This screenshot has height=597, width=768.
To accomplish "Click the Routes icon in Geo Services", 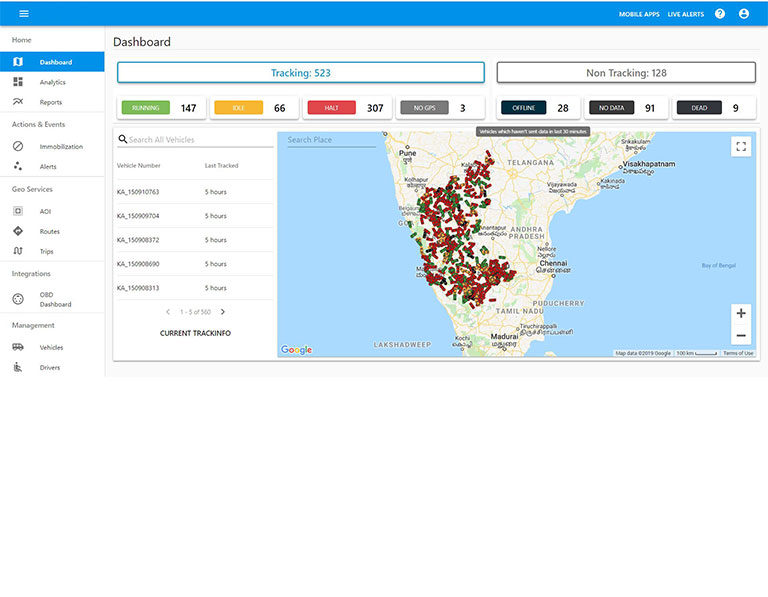I will (x=18, y=231).
